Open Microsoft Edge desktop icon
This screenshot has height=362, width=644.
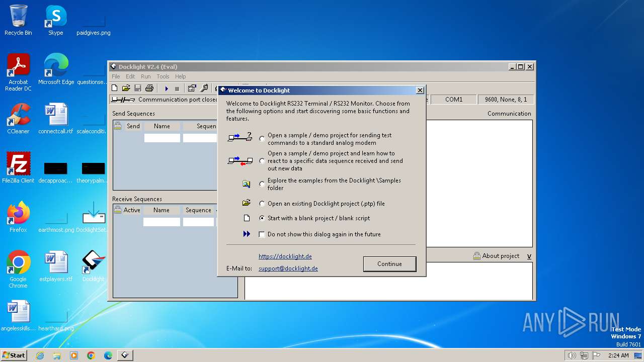[56, 69]
